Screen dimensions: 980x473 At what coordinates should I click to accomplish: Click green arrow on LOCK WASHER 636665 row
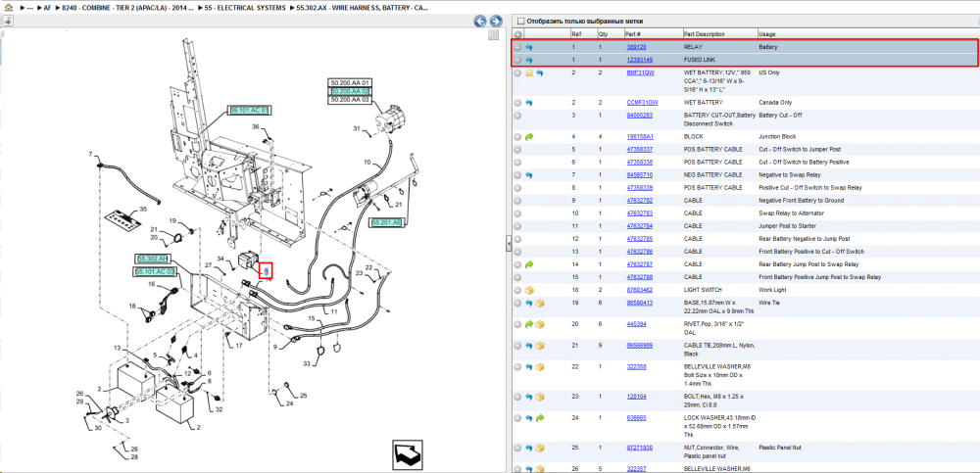pyautogui.click(x=540, y=417)
